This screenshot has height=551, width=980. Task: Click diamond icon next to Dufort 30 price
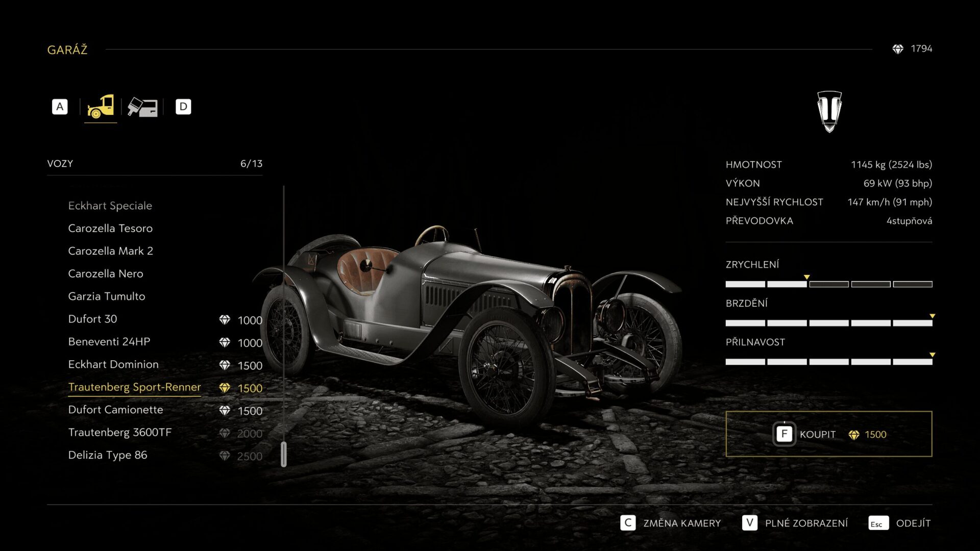[x=225, y=320]
